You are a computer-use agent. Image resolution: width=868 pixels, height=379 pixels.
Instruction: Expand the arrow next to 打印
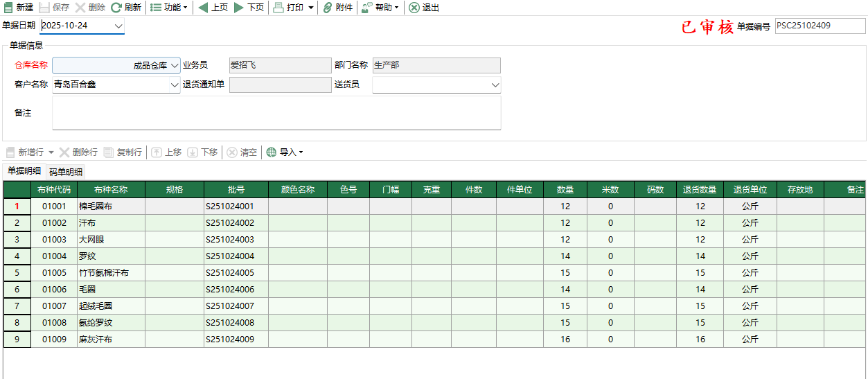(311, 8)
